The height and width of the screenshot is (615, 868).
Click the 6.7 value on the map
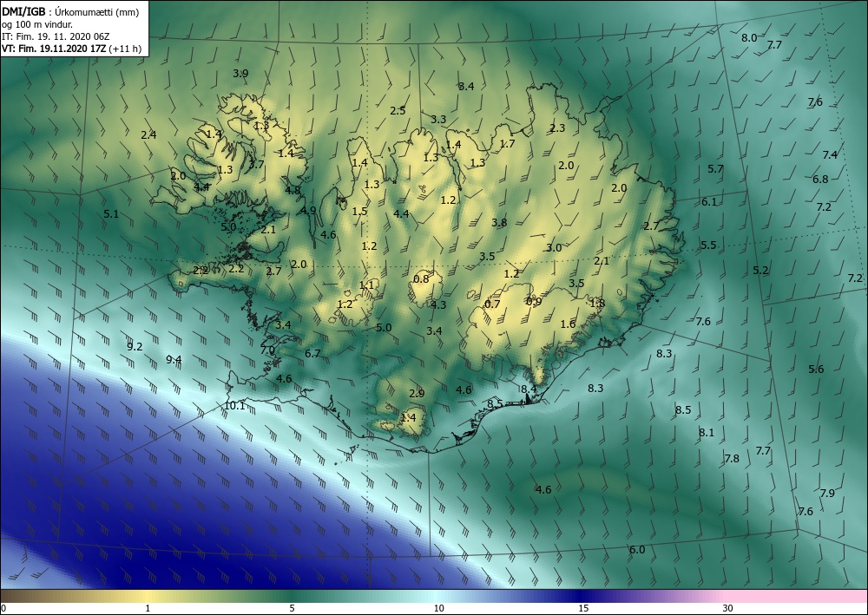click(x=312, y=354)
